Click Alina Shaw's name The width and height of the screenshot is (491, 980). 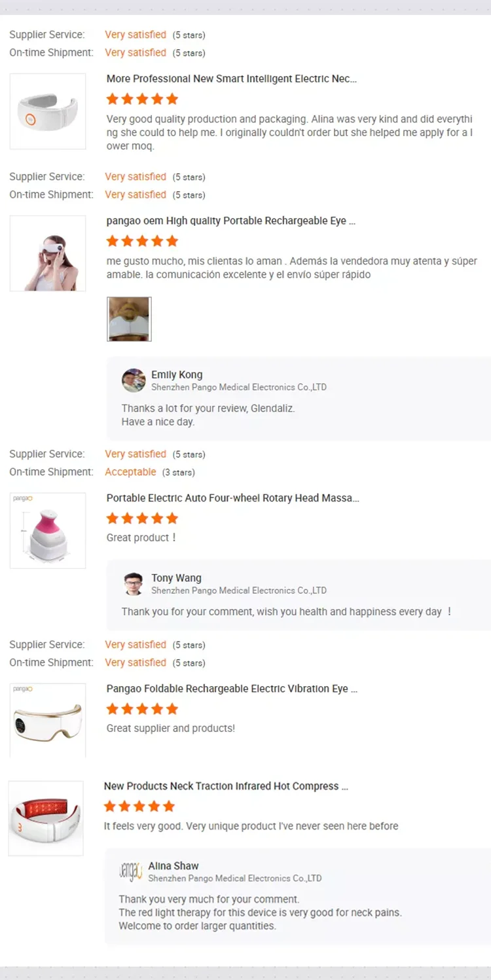click(x=173, y=866)
